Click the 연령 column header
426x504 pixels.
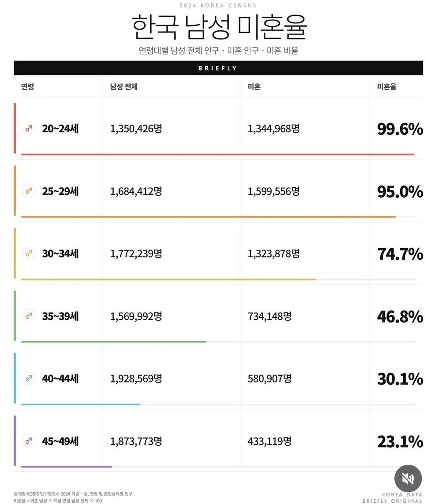tap(27, 87)
